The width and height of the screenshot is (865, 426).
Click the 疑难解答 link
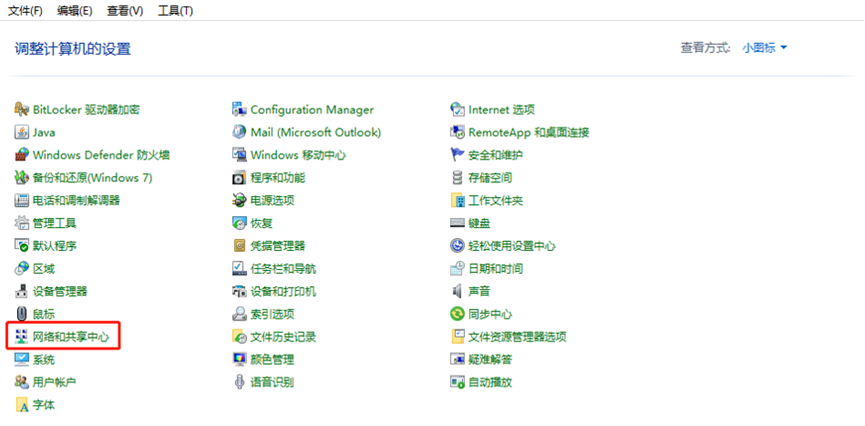point(490,359)
